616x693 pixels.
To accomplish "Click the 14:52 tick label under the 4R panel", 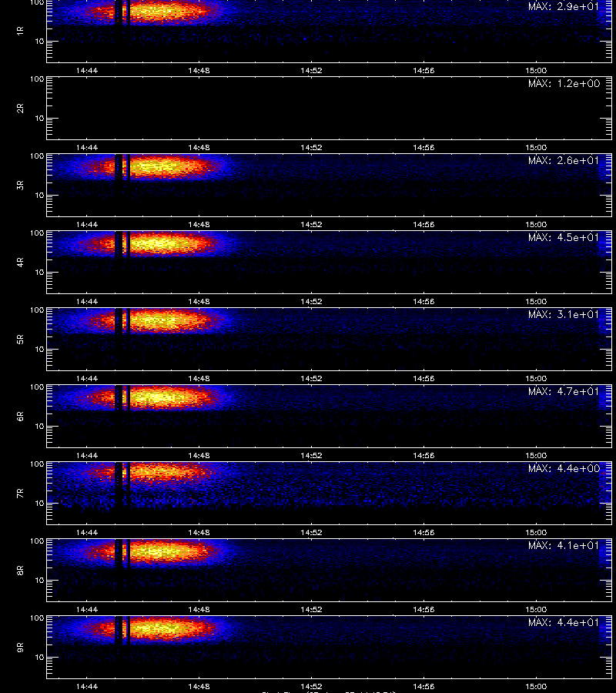I will tap(311, 301).
